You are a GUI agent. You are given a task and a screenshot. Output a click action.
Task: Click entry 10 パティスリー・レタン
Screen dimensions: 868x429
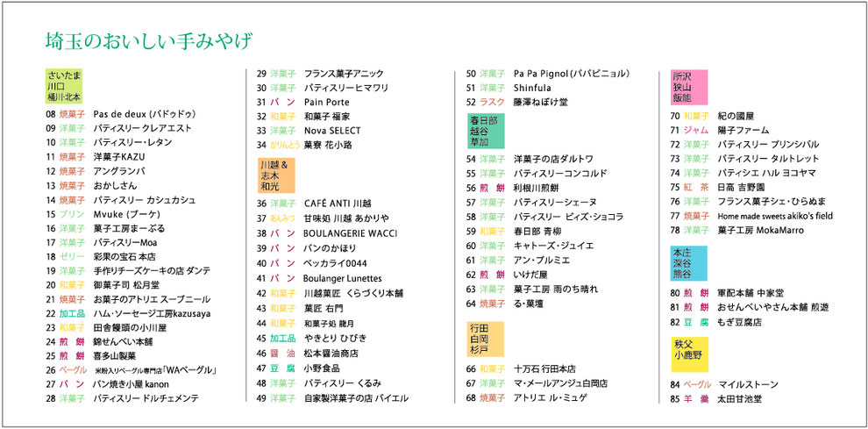tap(109, 142)
